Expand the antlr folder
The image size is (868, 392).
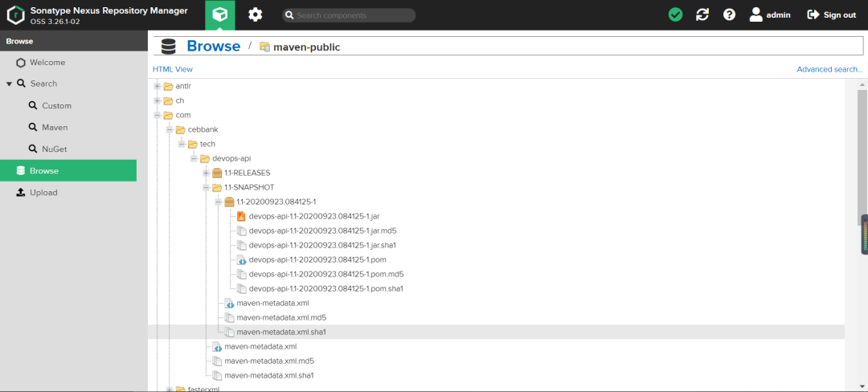158,86
